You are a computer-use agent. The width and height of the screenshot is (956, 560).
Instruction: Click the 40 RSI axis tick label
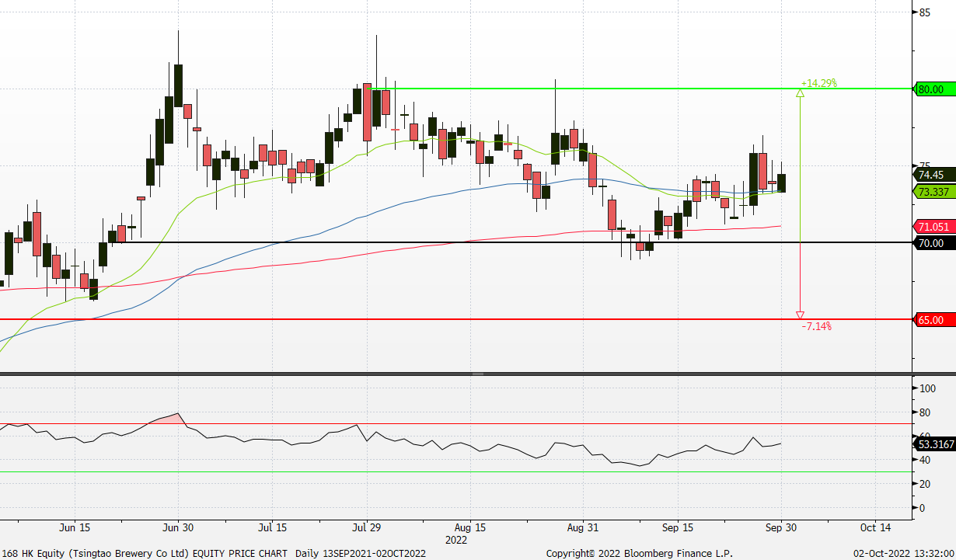coord(924,460)
